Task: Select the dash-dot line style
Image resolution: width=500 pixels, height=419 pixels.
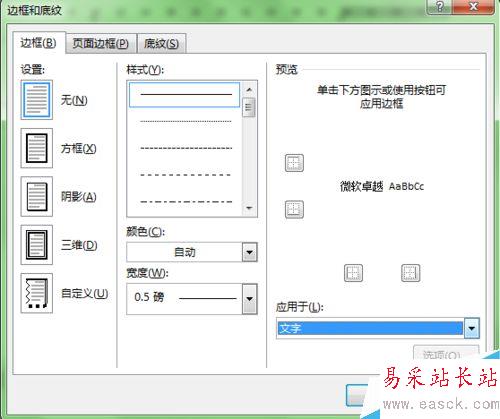Action: (186, 201)
